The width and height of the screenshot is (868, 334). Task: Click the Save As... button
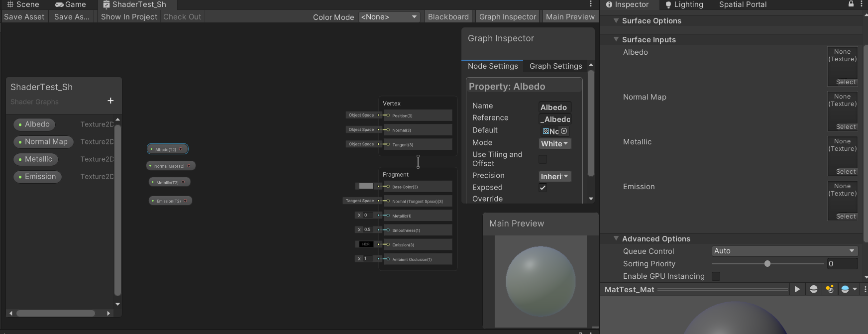[x=72, y=16]
